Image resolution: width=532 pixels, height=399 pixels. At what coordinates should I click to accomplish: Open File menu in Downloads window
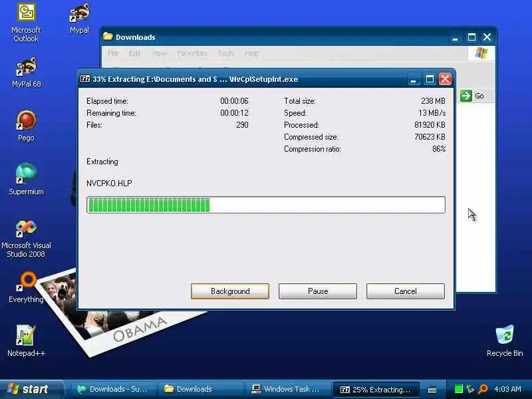113,53
